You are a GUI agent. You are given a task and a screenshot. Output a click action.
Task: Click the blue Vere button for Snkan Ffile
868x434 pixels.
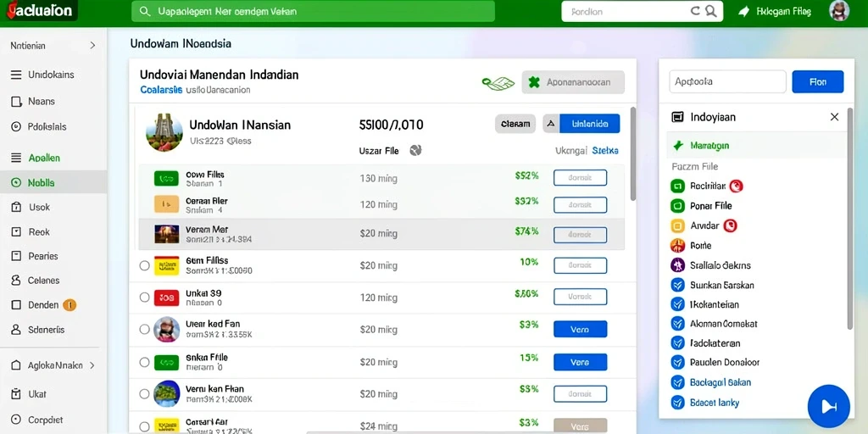pyautogui.click(x=580, y=362)
